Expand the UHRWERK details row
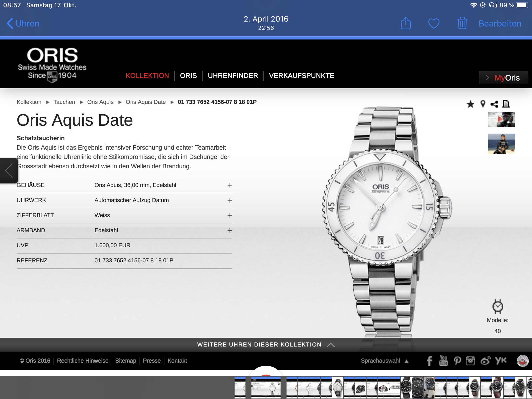The image size is (532, 399). 124,200
